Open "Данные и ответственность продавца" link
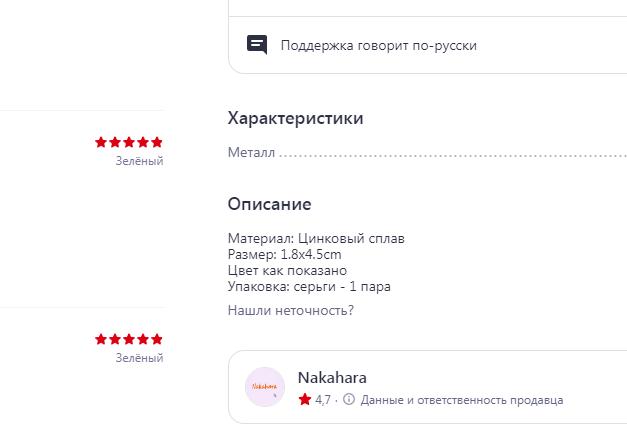This screenshot has width=627, height=436. [x=462, y=400]
